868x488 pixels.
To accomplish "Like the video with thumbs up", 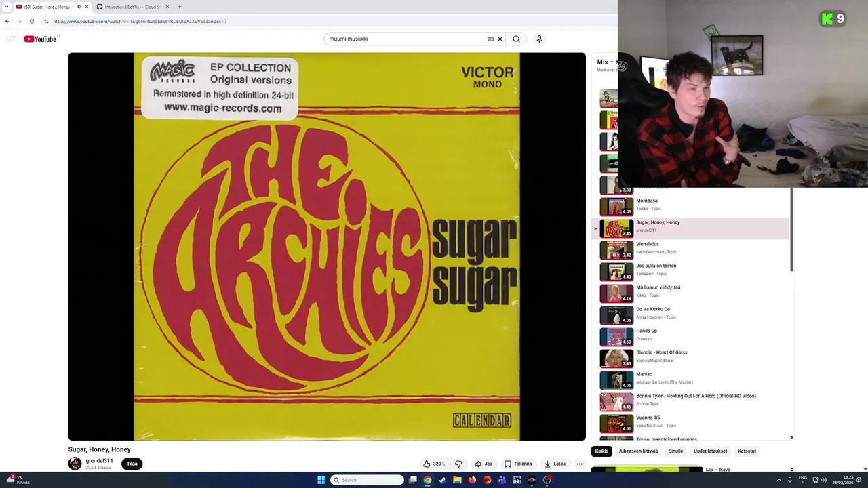I will click(x=435, y=464).
